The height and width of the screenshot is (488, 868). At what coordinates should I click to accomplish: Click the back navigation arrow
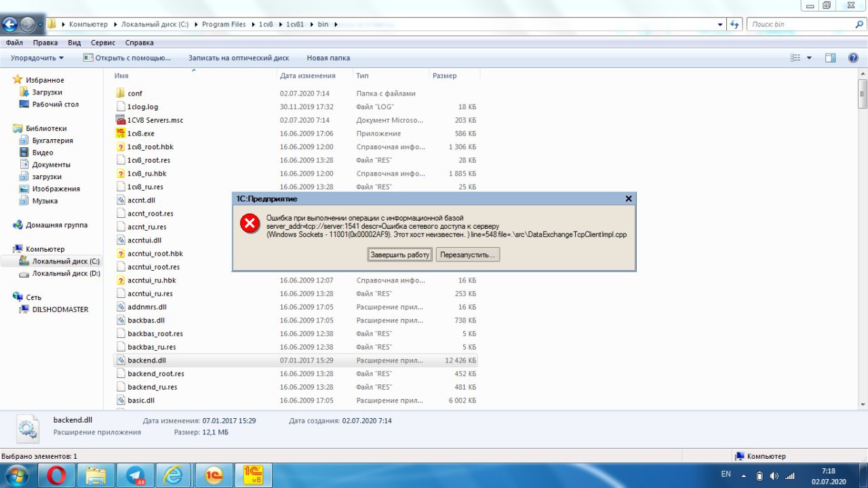coord(9,25)
